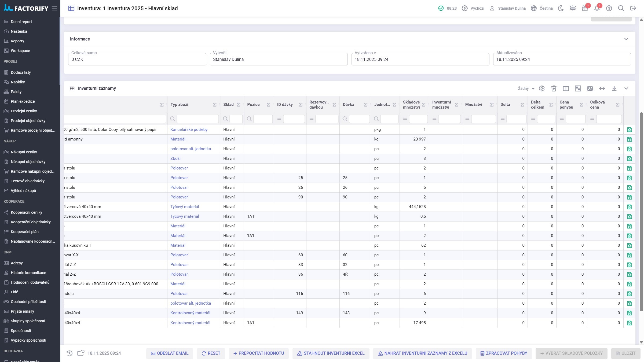Viewport: 644px width, 362px height.
Task: Click the Typ zboží filter input field
Action: pos(197,119)
